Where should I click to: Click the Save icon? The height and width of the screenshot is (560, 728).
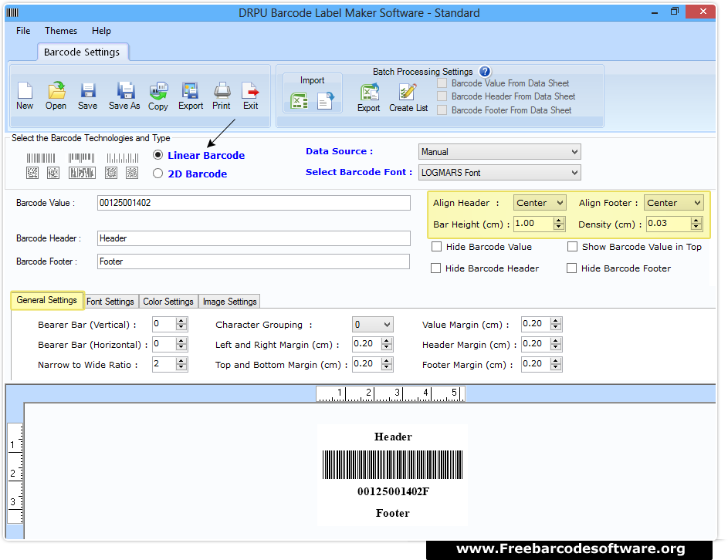tap(87, 90)
